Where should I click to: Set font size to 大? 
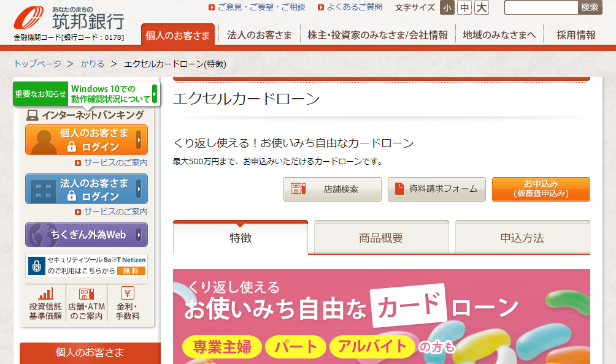(482, 7)
